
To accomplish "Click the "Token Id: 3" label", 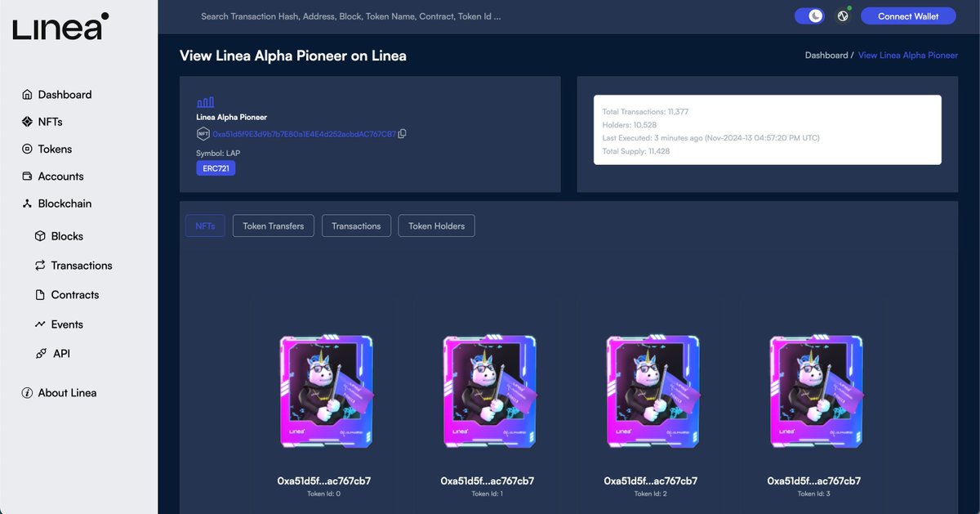I will click(814, 494).
